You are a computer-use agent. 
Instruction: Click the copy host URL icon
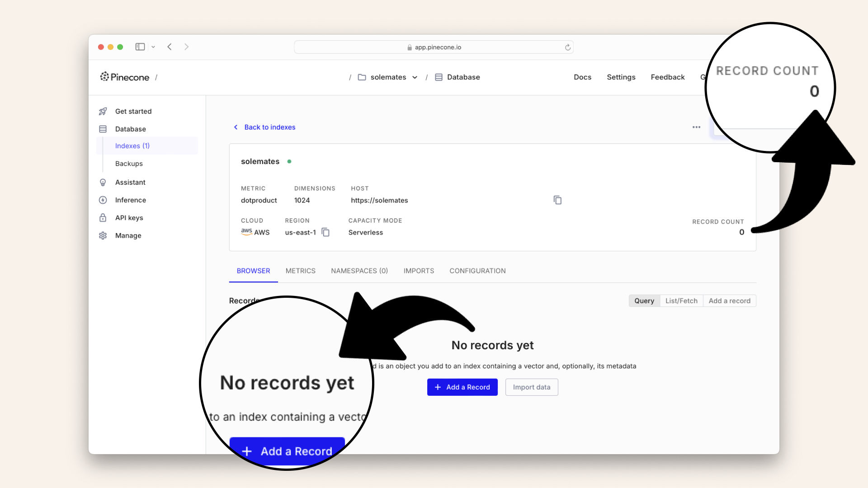tap(557, 200)
